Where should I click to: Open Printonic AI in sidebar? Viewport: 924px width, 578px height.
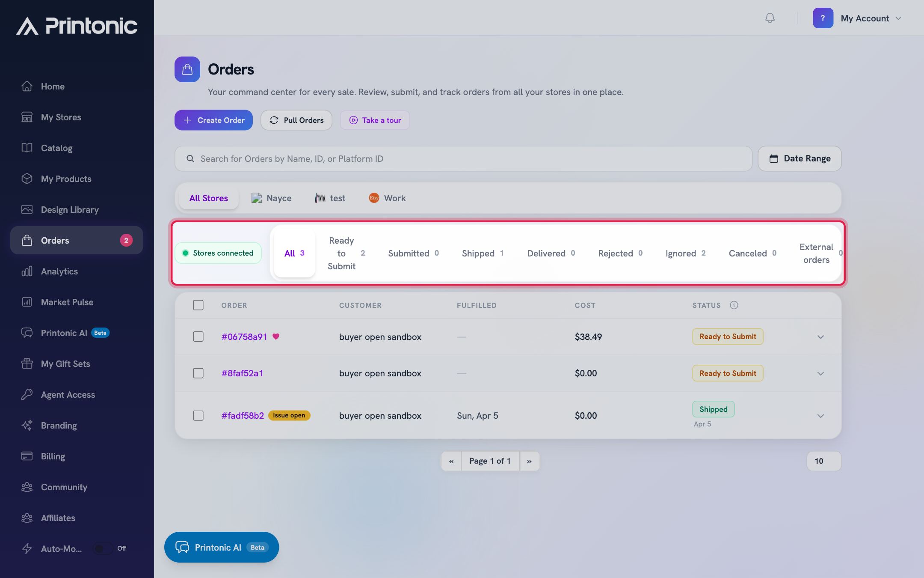[x=77, y=333]
